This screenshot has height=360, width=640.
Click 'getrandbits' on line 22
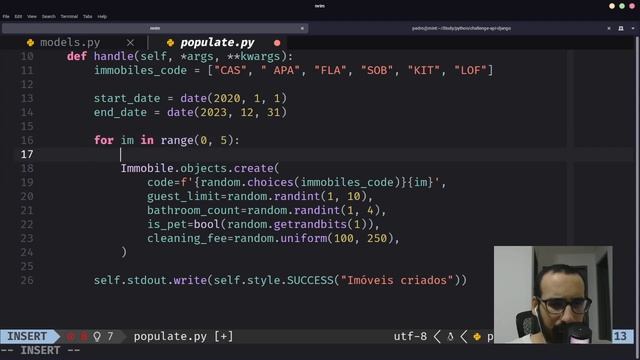click(310, 224)
